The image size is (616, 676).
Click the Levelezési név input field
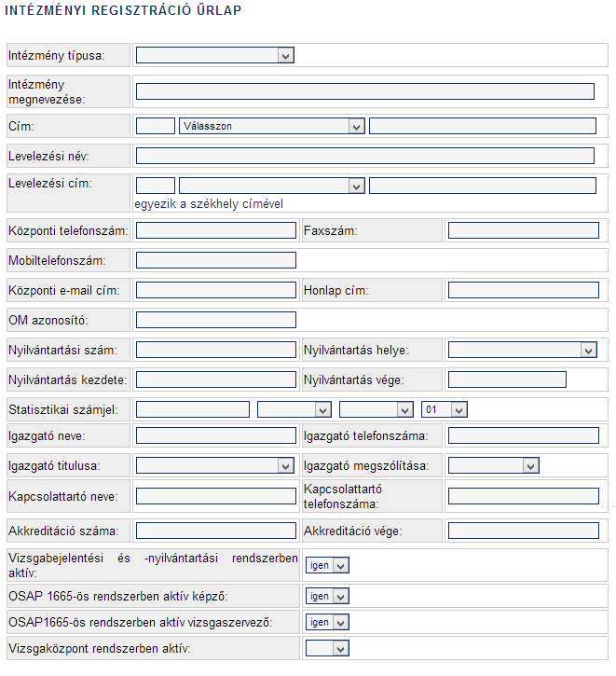365,156
